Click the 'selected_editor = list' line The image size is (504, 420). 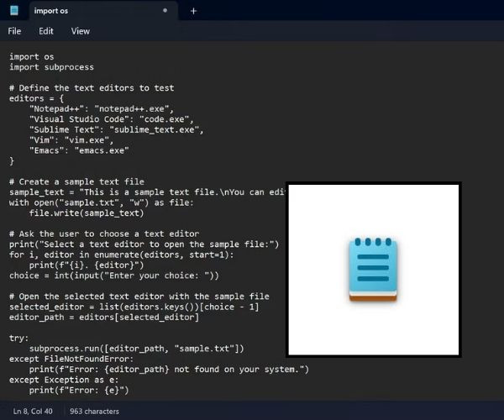coord(134,307)
